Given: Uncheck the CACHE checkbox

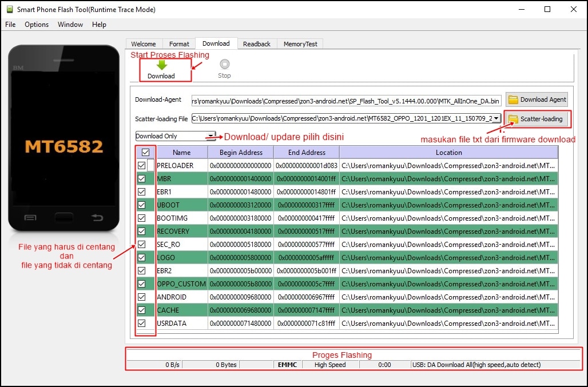Looking at the screenshot, I should point(142,310).
